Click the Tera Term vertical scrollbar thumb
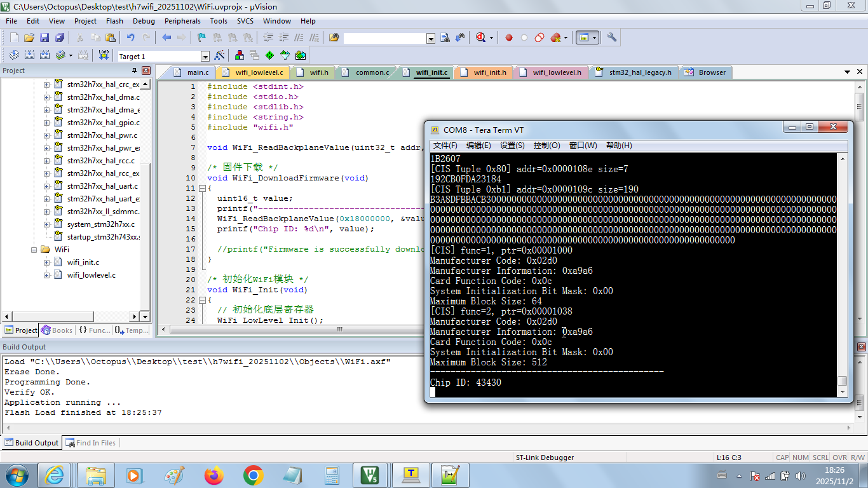 [x=842, y=381]
